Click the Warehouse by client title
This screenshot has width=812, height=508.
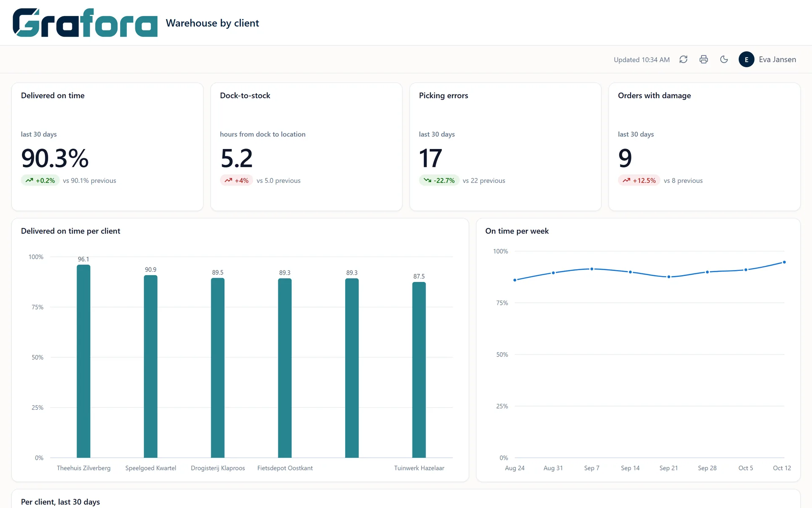pos(212,23)
